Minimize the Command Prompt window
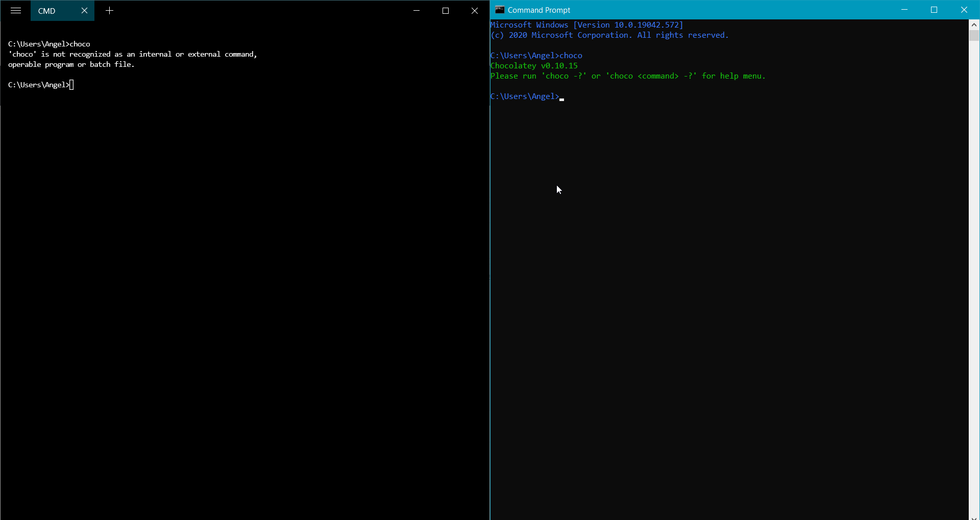 click(x=904, y=10)
